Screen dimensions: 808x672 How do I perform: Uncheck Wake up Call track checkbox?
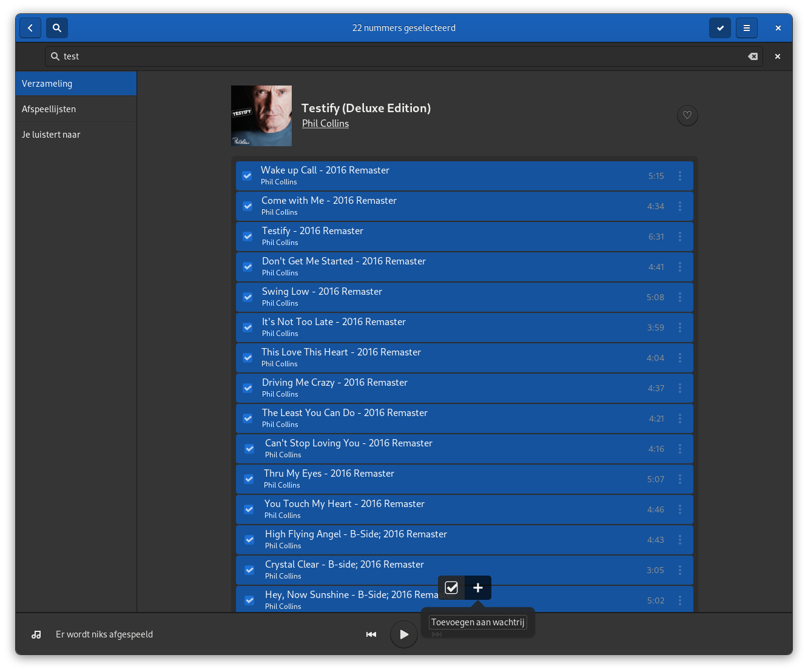[x=247, y=176]
